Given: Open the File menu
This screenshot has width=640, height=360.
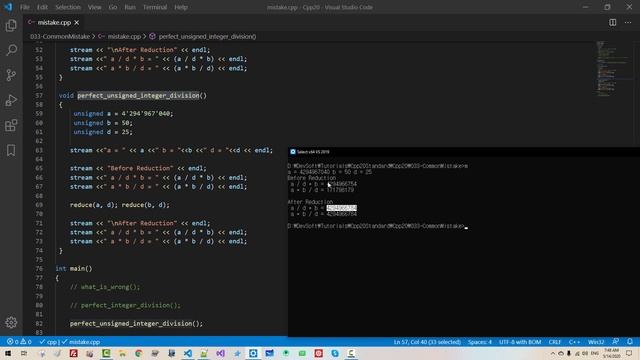Looking at the screenshot, I should click(x=24, y=7).
